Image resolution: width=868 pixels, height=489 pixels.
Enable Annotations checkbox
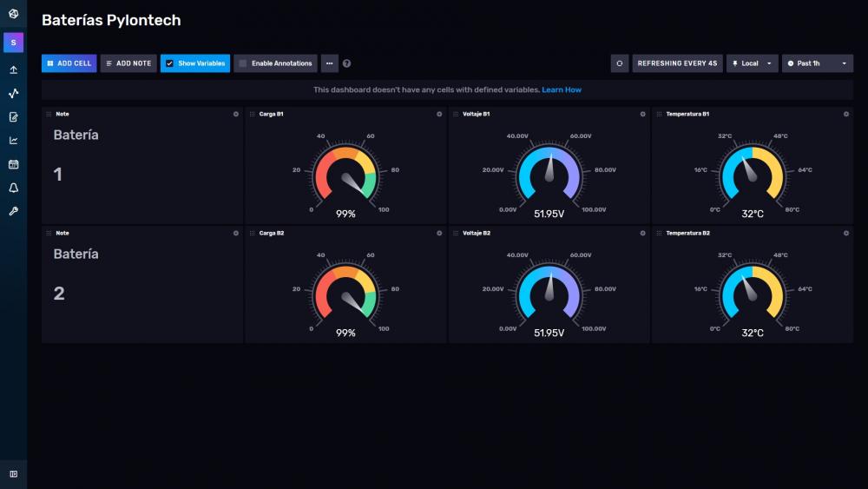coord(242,63)
